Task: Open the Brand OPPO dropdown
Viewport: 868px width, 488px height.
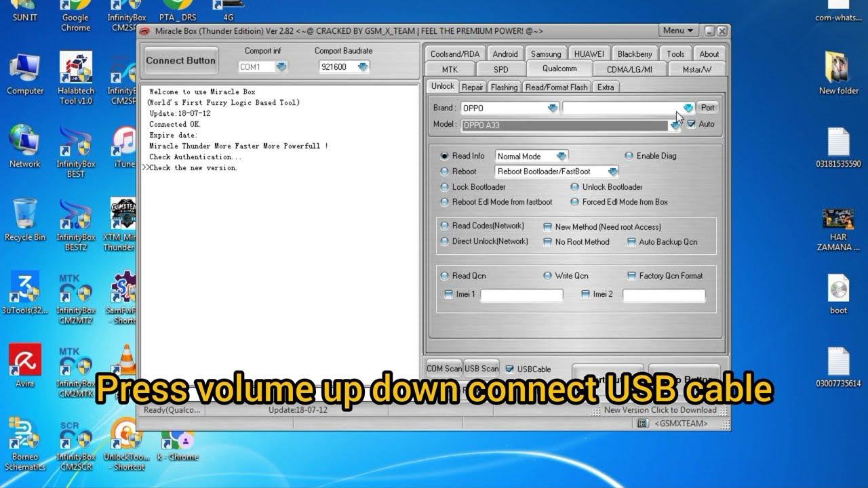Action: [x=553, y=108]
